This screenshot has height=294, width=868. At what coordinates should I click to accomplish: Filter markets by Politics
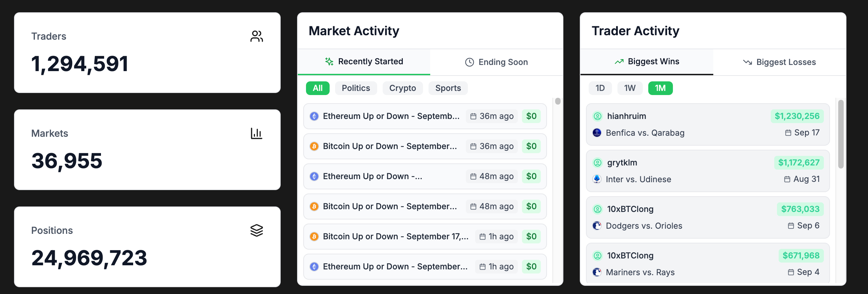tap(356, 88)
